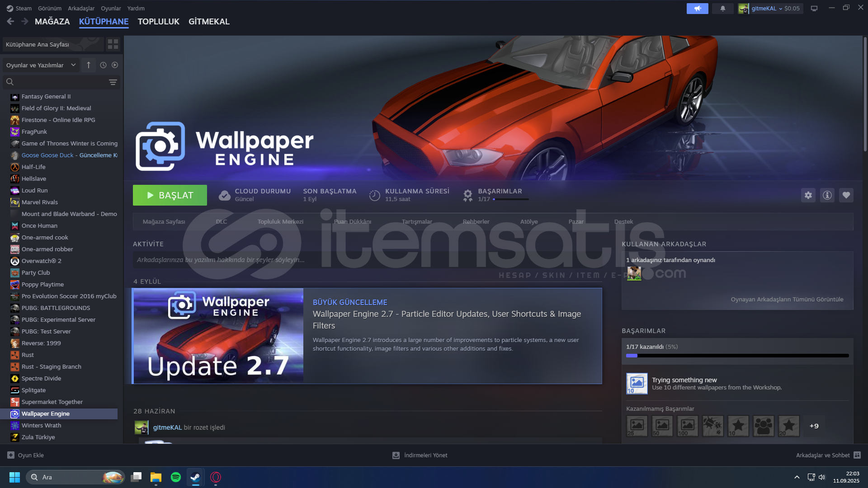
Task: Open Spotify from the taskbar
Action: (x=176, y=477)
